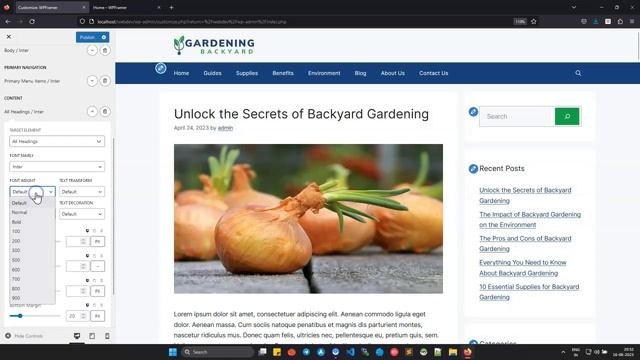Open the Text Decoration dropdown

pos(82,214)
